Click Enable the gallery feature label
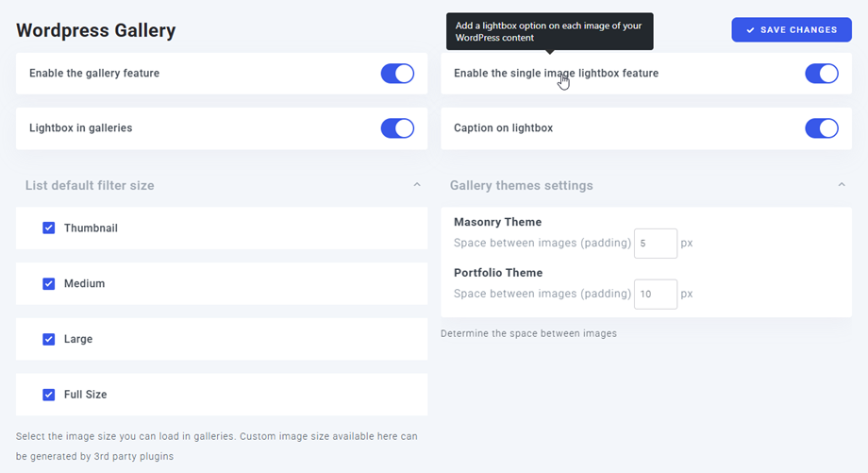This screenshot has height=473, width=868. pos(94,73)
